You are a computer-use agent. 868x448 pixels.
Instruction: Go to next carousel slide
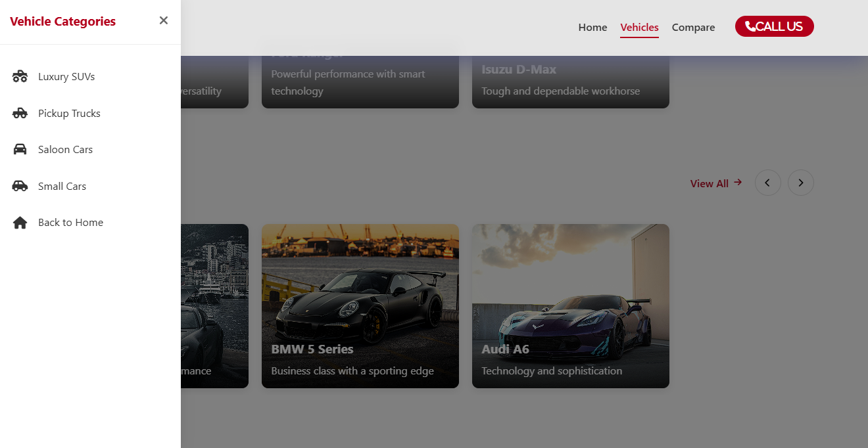coord(801,183)
